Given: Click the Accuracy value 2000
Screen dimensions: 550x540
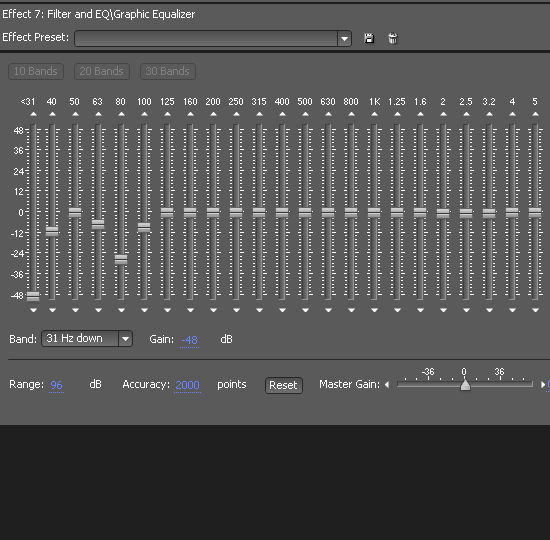Looking at the screenshot, I should tap(187, 385).
